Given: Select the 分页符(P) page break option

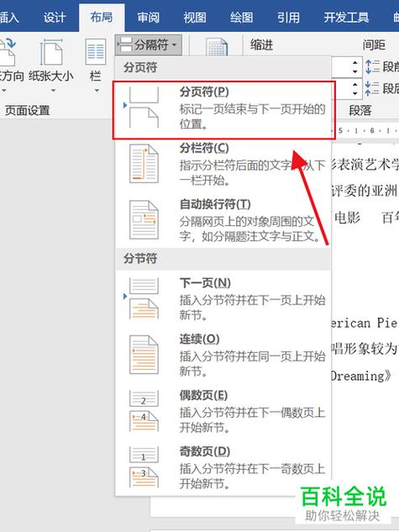Looking at the screenshot, I should pyautogui.click(x=223, y=109).
